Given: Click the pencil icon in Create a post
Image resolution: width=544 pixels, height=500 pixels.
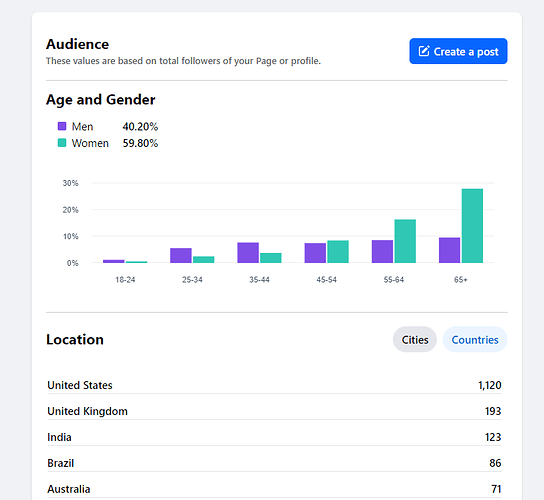Looking at the screenshot, I should (424, 51).
